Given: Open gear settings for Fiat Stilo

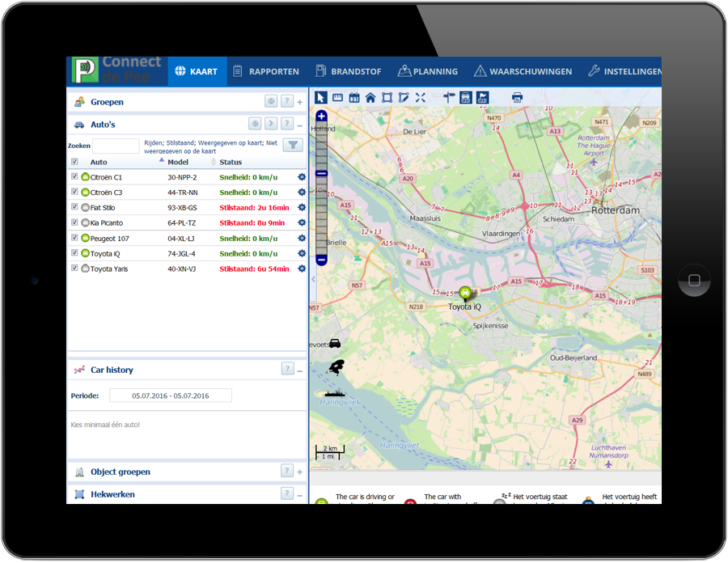Looking at the screenshot, I should pyautogui.click(x=302, y=207).
